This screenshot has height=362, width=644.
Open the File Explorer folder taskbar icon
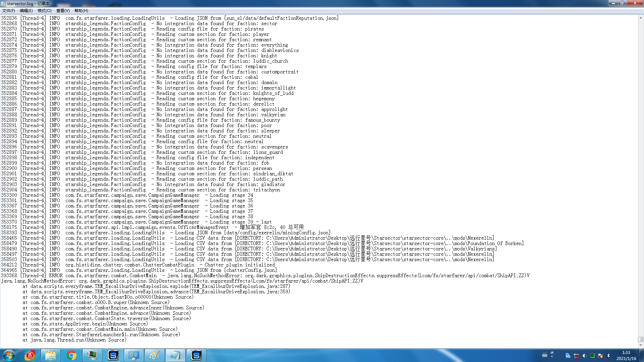point(51,355)
